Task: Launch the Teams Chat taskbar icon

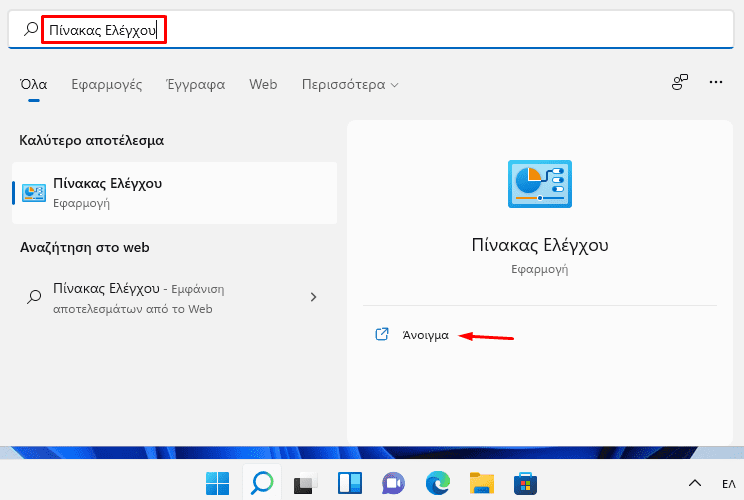Action: click(x=393, y=483)
